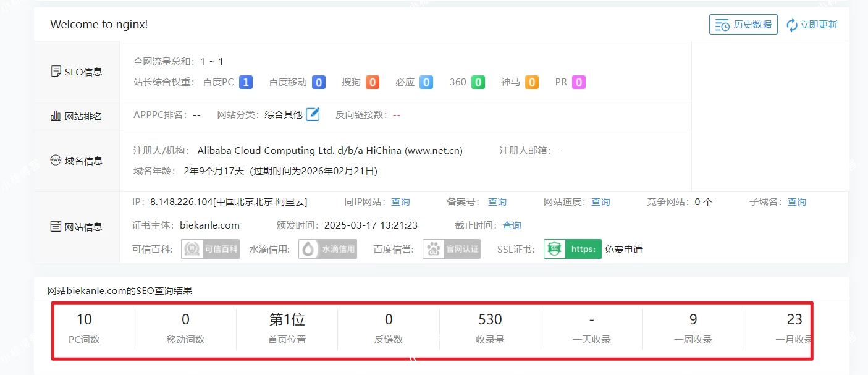Click the blue 百度PC weight badge showing 1
The height and width of the screenshot is (375, 868).
[x=245, y=82]
